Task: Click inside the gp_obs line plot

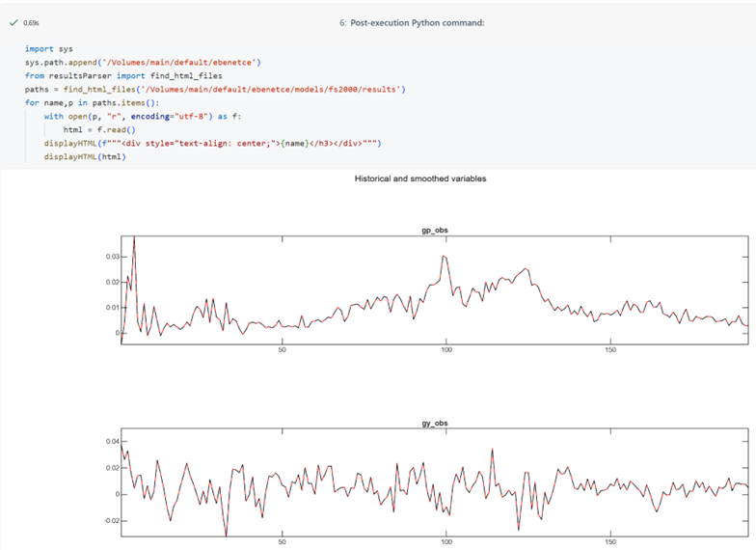Action: point(434,289)
